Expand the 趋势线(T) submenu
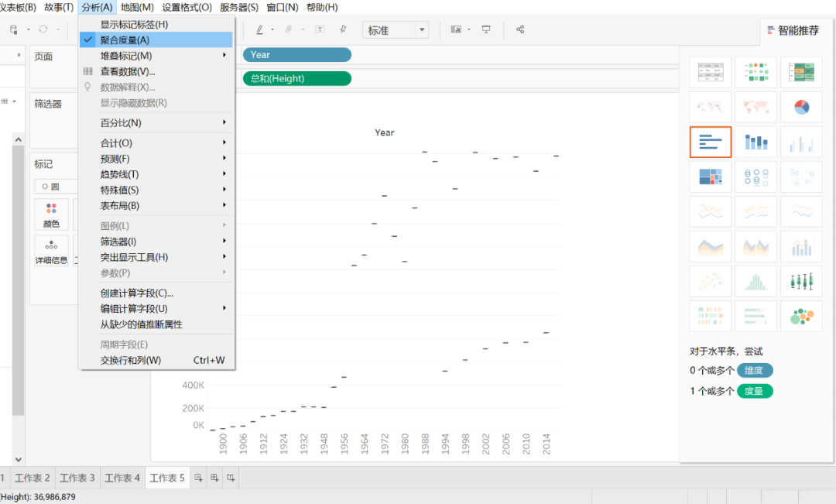The height and width of the screenshot is (504, 836). 156,174
